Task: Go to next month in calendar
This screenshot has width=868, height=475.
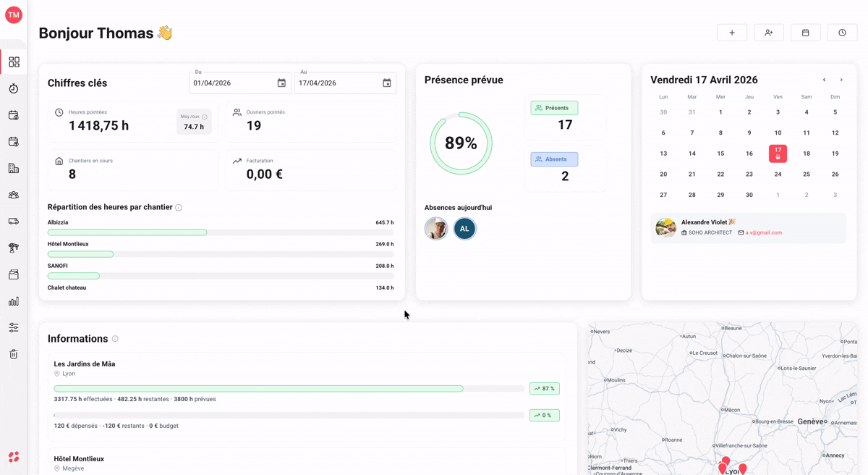Action: pos(841,80)
